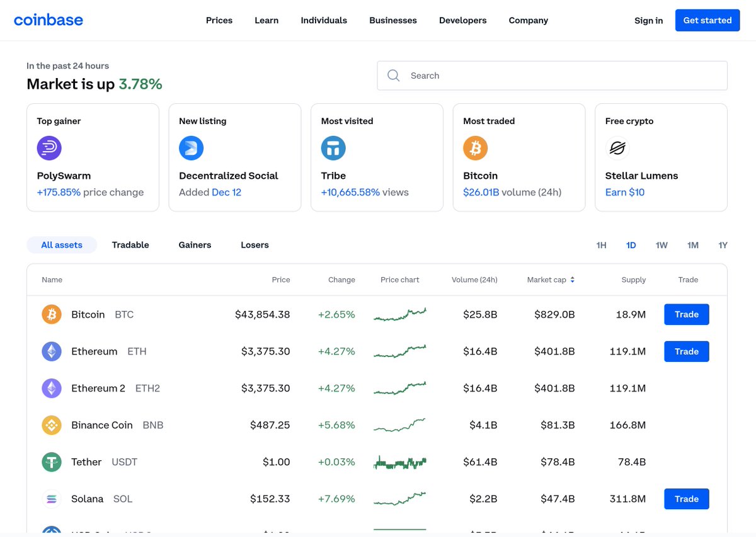Click the Binance Coin BNB icon
This screenshot has height=537, width=756.
(51, 425)
